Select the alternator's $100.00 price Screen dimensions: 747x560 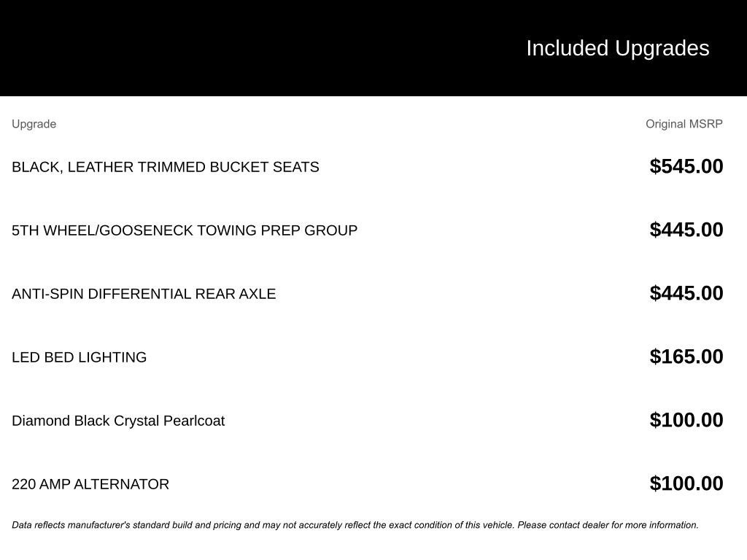pyautogui.click(x=686, y=483)
